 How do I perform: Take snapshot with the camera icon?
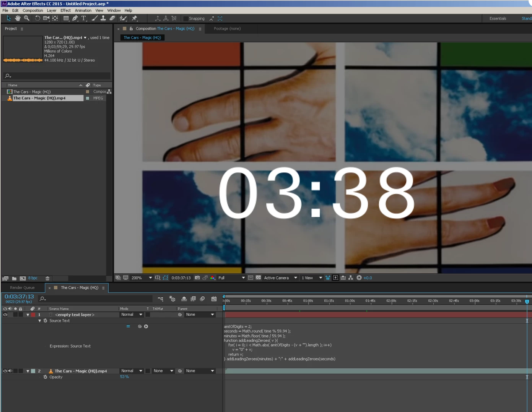tap(197, 278)
